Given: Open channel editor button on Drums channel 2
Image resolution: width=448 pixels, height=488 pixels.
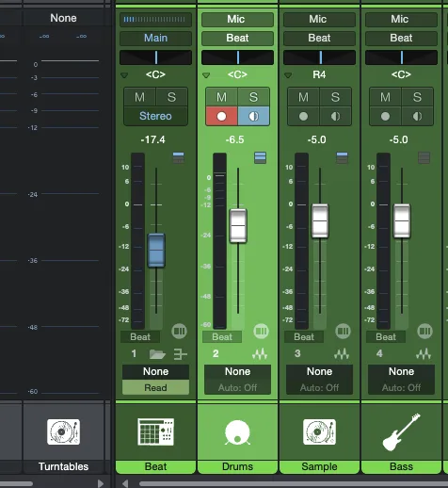Looking at the screenshot, I should [x=261, y=331].
